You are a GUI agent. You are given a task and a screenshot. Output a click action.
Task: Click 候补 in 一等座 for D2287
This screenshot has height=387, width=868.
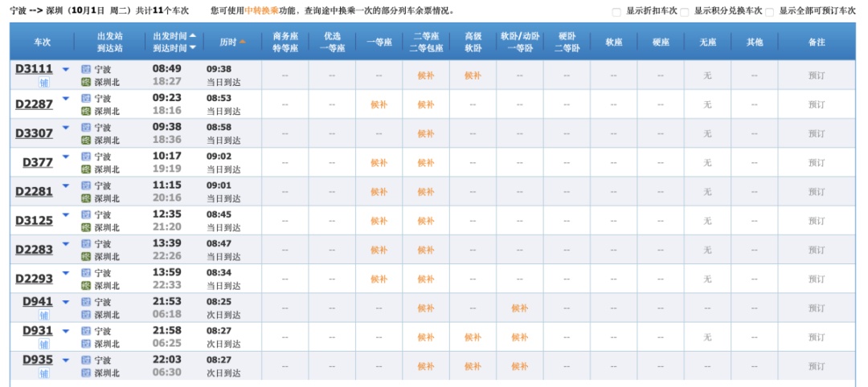[379, 104]
